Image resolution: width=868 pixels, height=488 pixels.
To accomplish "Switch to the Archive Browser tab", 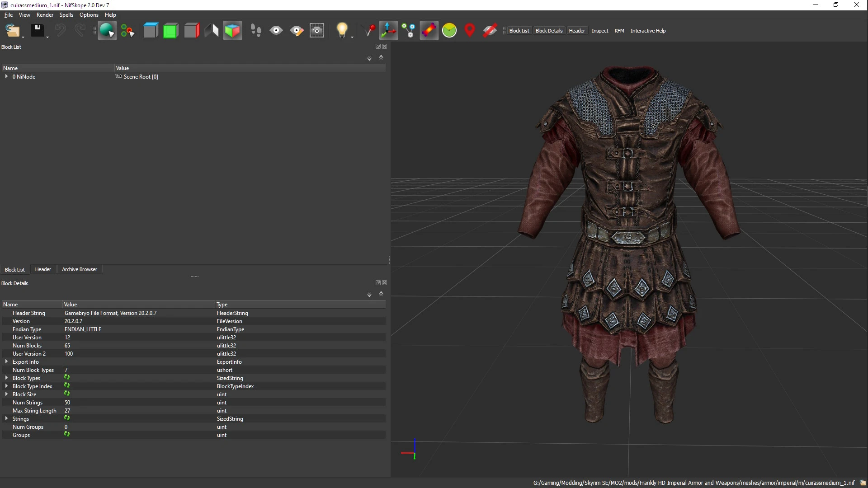I will (x=80, y=269).
